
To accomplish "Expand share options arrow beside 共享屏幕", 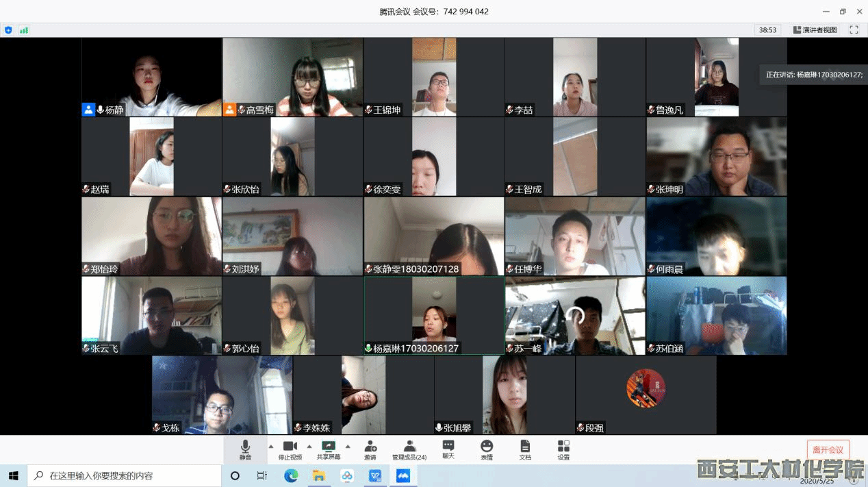I will point(348,446).
